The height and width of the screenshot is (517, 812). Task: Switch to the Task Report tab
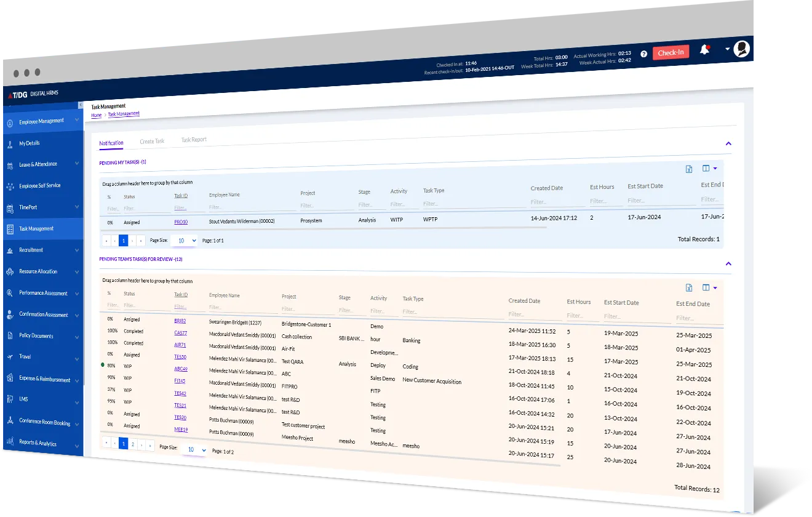[x=194, y=140]
